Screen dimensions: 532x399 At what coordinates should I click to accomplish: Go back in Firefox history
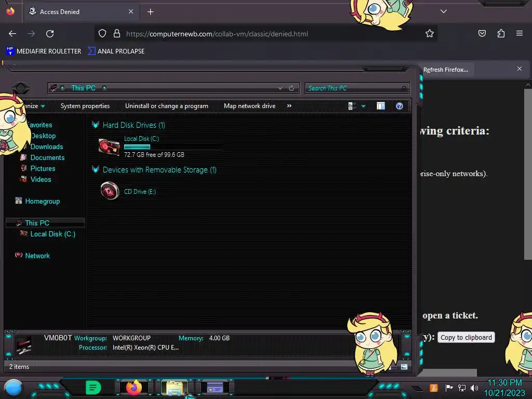[x=12, y=34]
